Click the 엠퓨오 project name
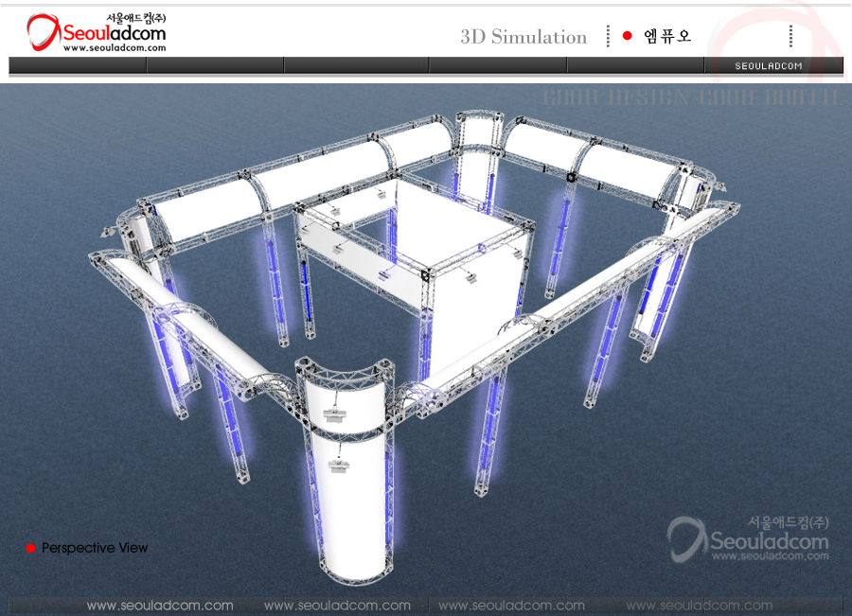The height and width of the screenshot is (616, 852). tap(667, 36)
